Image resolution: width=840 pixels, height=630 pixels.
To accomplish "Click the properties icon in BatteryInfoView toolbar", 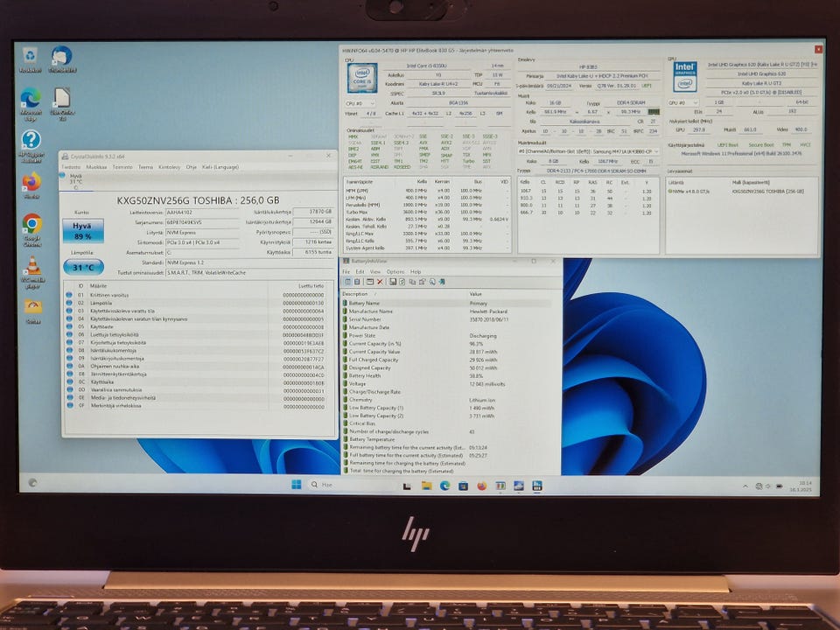I will (x=422, y=282).
